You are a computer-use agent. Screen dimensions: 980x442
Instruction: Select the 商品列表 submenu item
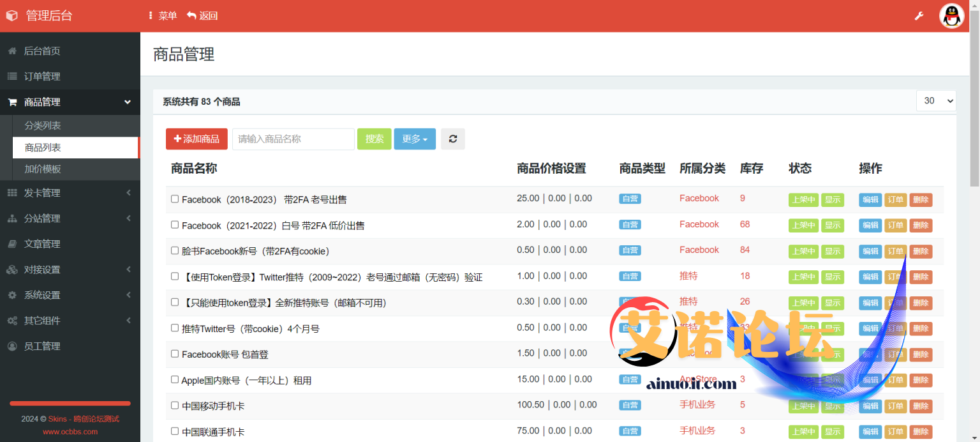(76, 148)
